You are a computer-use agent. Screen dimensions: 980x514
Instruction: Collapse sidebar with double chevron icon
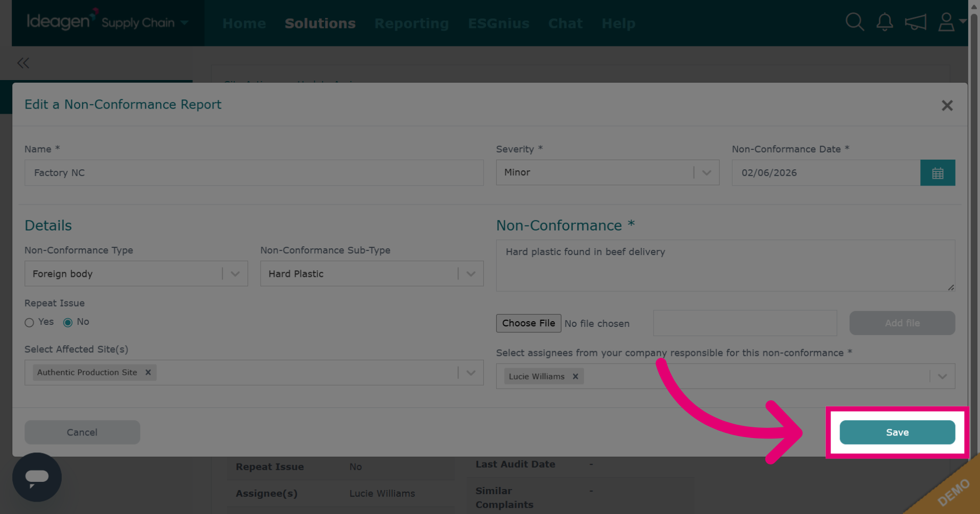(x=23, y=63)
